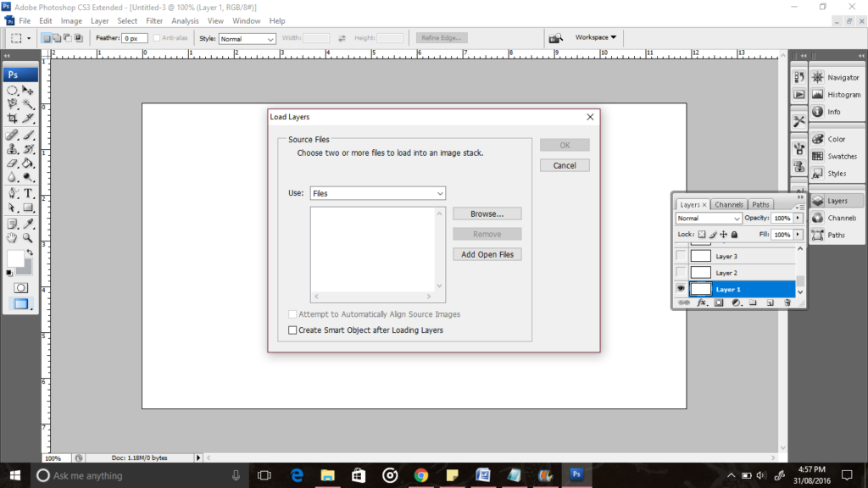
Task: Show Layer 3 via its visibility box
Action: (x=681, y=256)
